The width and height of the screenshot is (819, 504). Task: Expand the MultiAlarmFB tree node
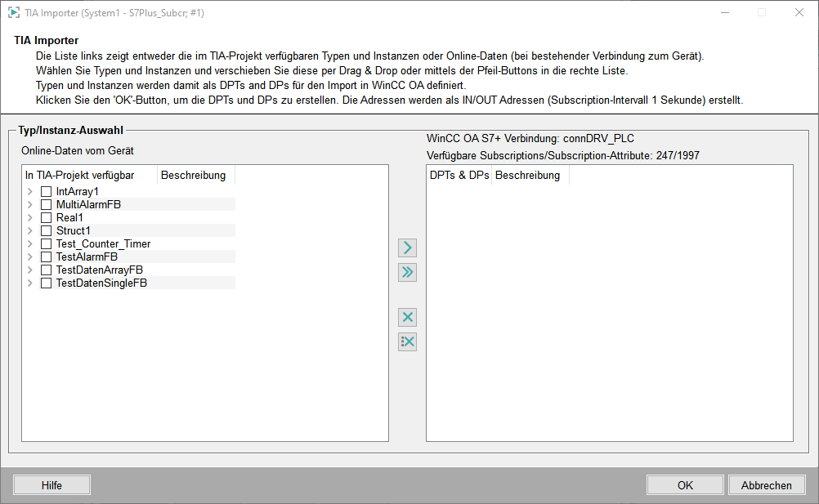[29, 204]
